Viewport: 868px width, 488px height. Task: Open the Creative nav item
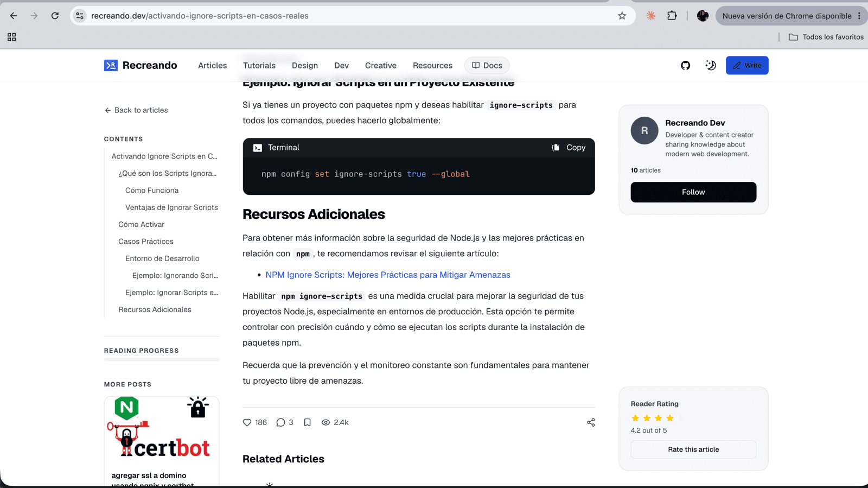click(381, 65)
